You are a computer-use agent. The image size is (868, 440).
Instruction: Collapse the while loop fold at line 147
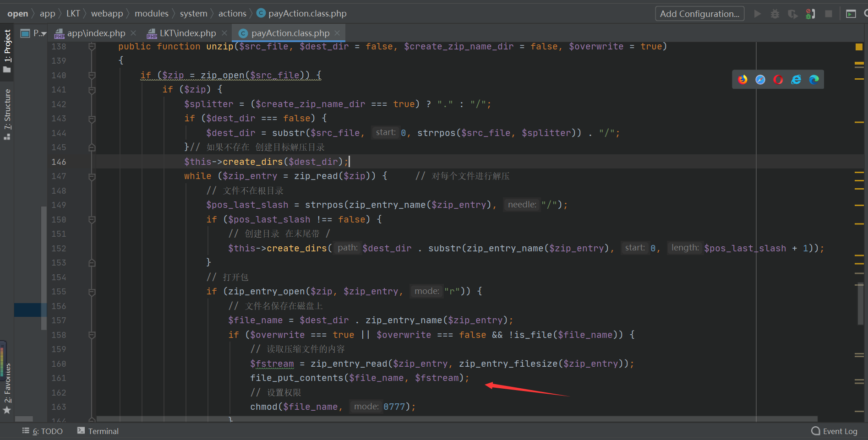[x=92, y=176]
